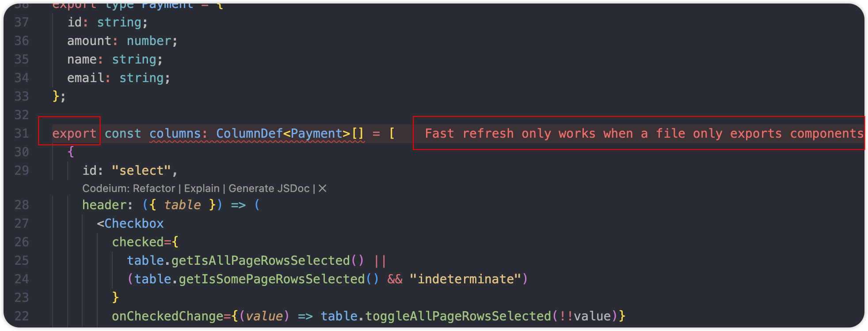Click the "select" string value
This screenshot has width=868, height=331.
pos(141,170)
